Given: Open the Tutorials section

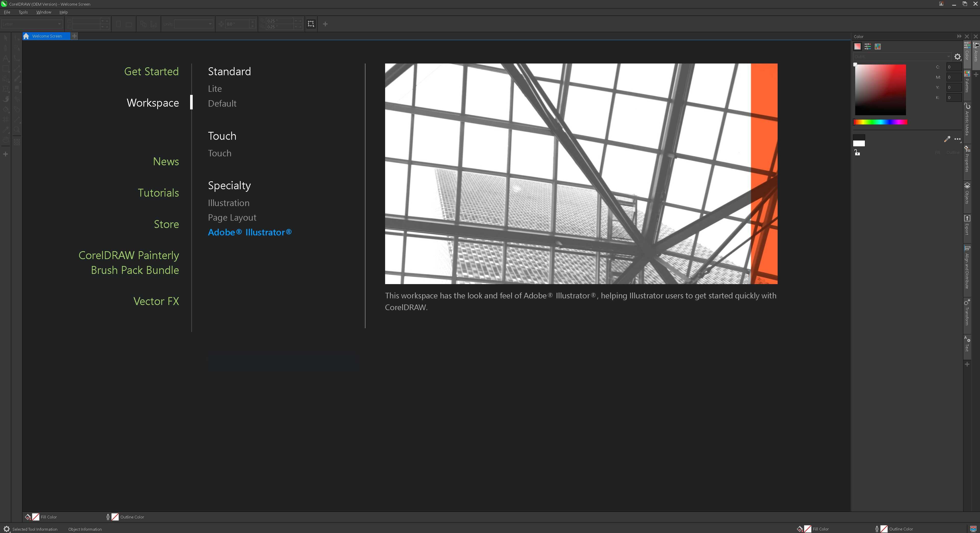Looking at the screenshot, I should 158,193.
